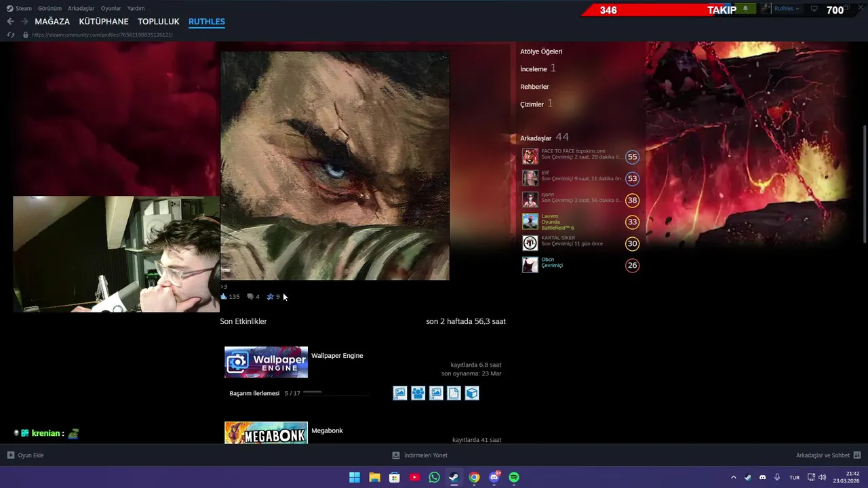Open Atölye Öğeleri link
This screenshot has width=868, height=488.
[541, 52]
